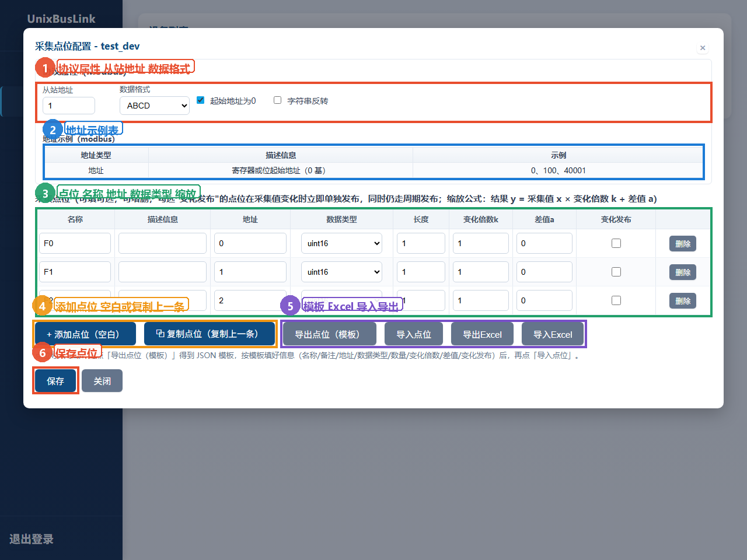Image resolution: width=747 pixels, height=560 pixels.
Task: Click the 寄存器或位起始地址 description cell
Action: tap(281, 170)
